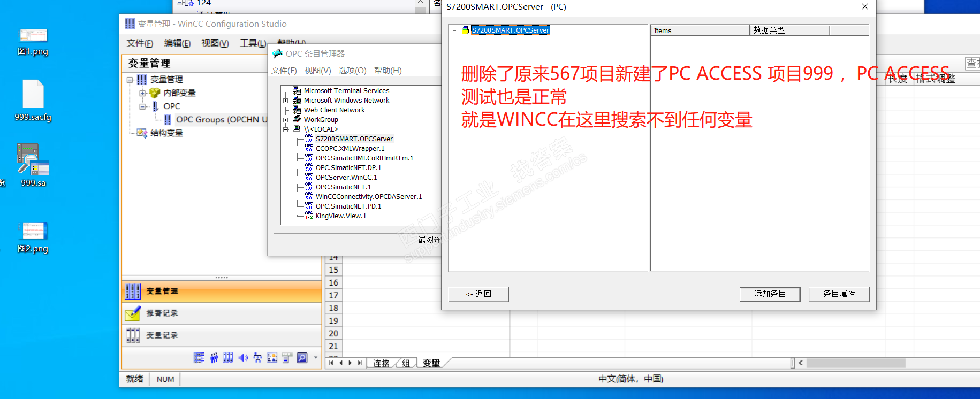Switch to the 连接 sheet tab

tap(381, 363)
